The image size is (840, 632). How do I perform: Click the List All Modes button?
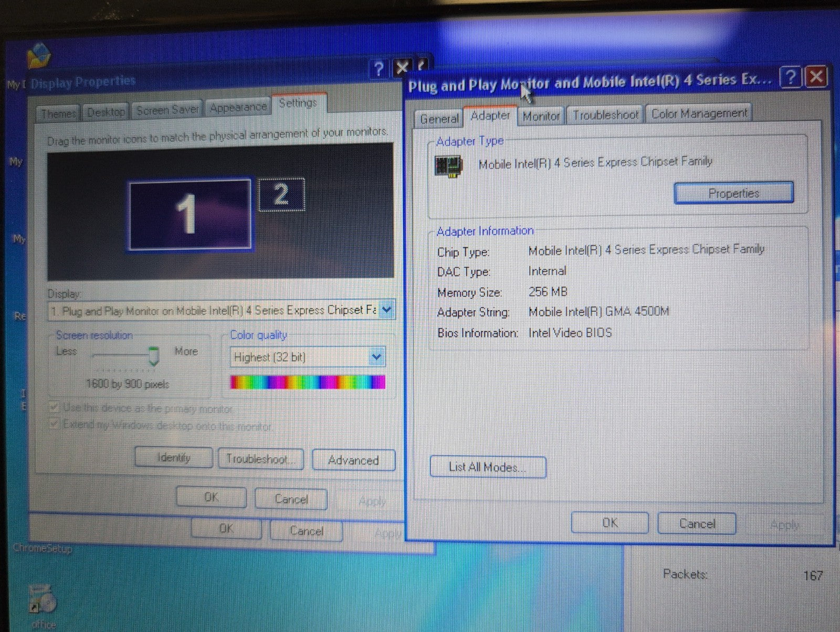488,467
